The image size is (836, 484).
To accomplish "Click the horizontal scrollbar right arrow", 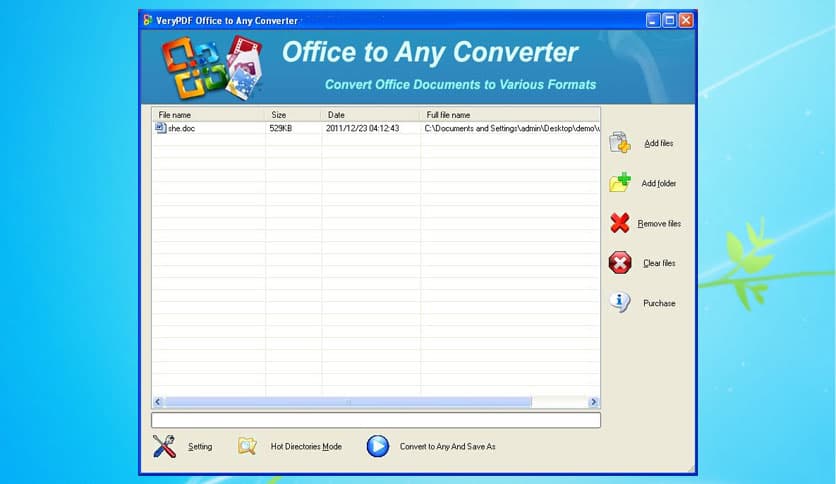I will [x=593, y=402].
